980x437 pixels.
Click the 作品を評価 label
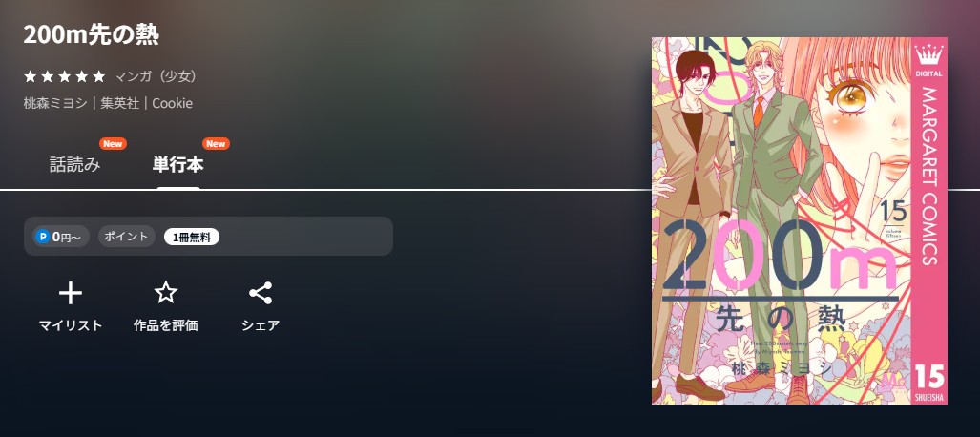coord(166,325)
